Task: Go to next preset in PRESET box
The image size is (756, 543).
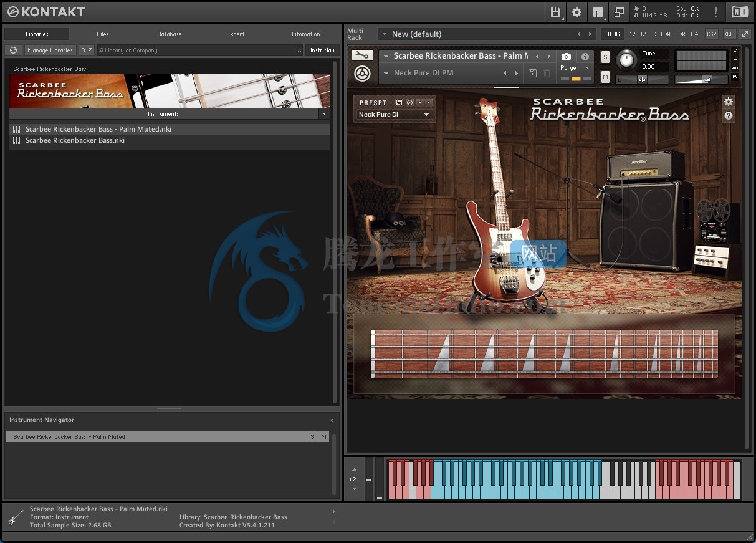Action: coord(429,103)
